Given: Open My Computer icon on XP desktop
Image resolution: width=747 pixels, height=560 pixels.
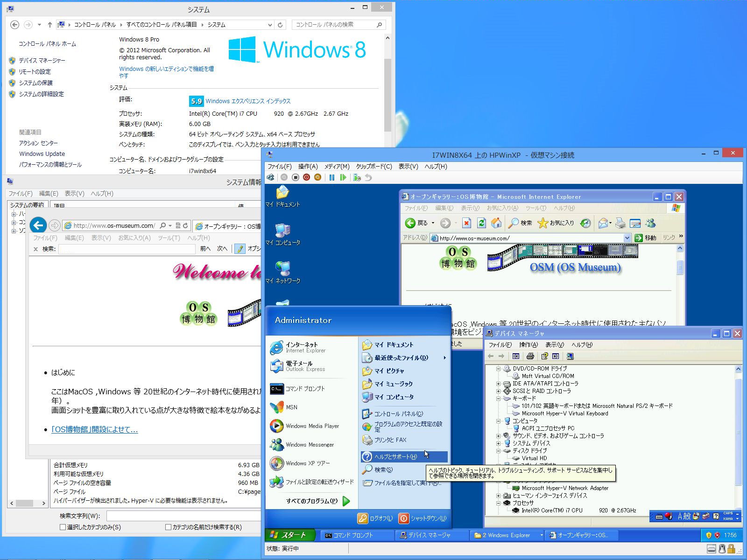Looking at the screenshot, I should point(282,234).
